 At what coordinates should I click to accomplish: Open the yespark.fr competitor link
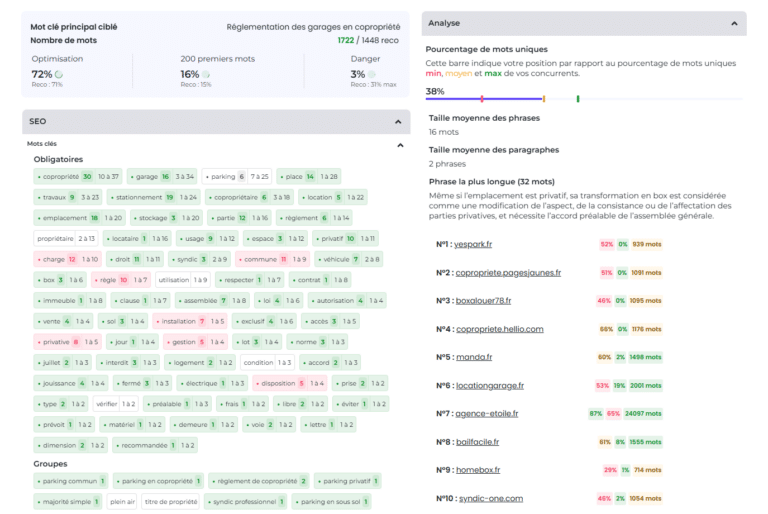[x=479, y=244]
